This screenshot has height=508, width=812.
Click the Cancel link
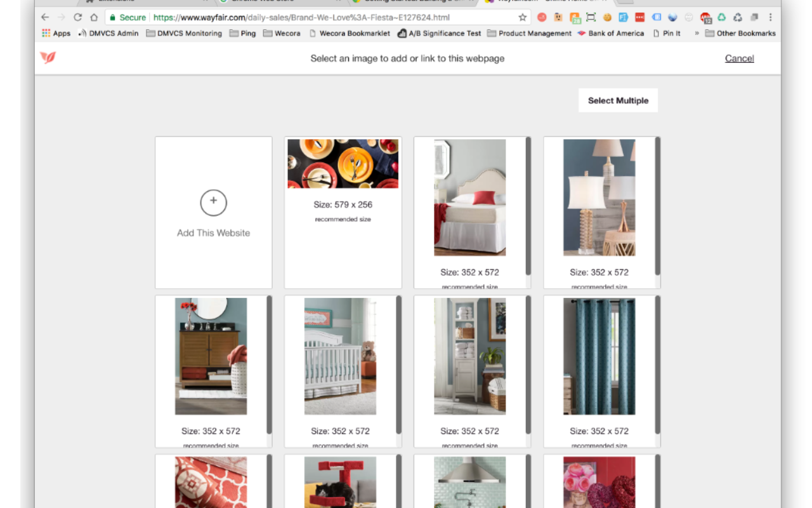739,58
